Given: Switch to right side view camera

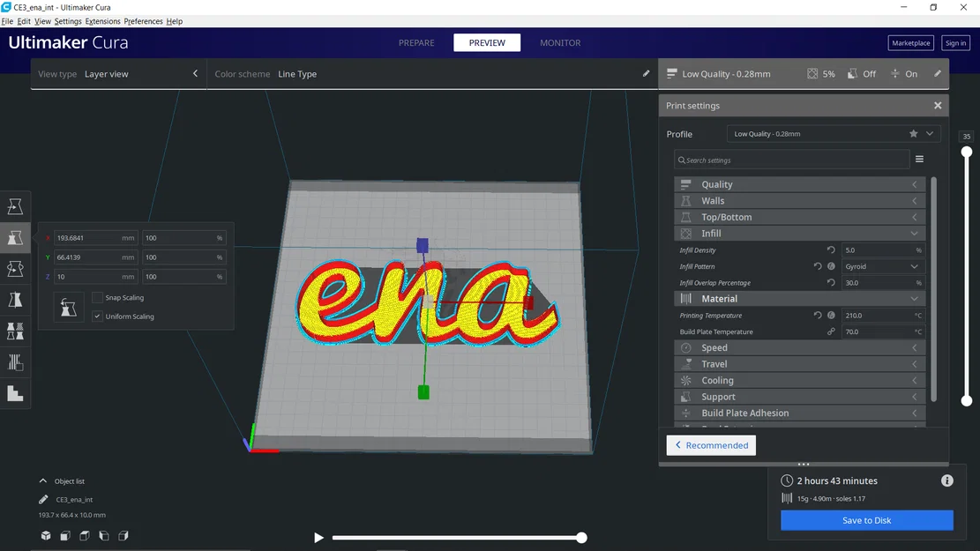Looking at the screenshot, I should [x=123, y=536].
